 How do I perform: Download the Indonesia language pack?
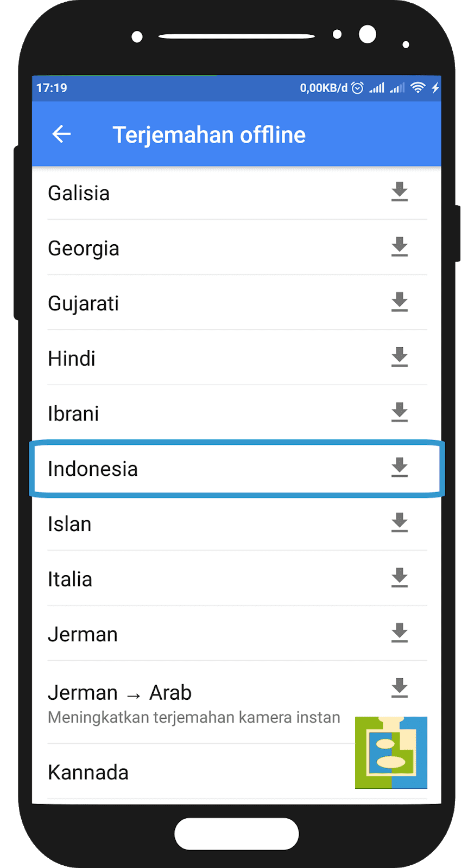coord(400,468)
